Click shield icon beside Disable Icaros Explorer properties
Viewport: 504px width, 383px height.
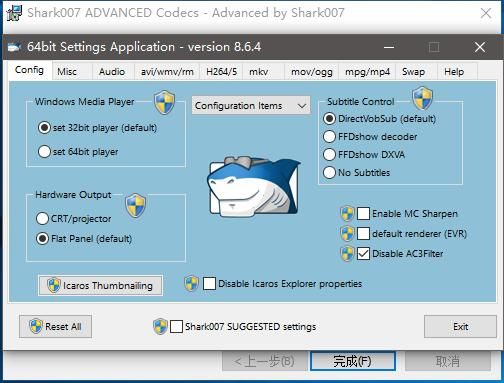(191, 284)
